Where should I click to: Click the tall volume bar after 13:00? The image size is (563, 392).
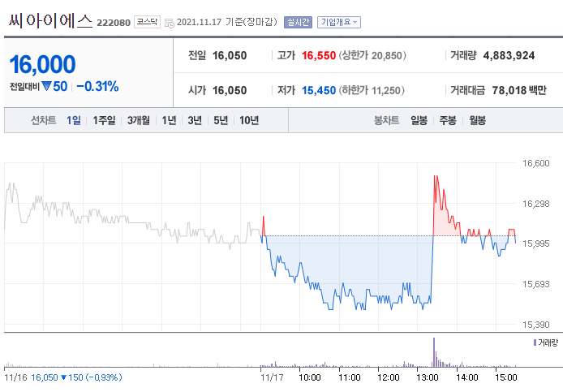[x=434, y=352]
